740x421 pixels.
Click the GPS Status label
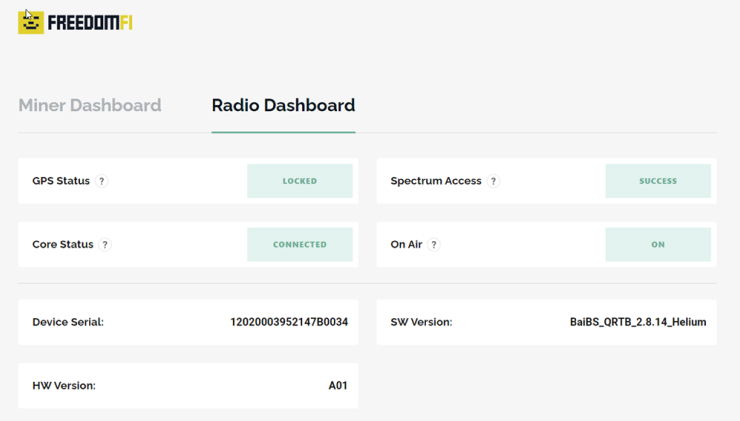pyautogui.click(x=61, y=181)
